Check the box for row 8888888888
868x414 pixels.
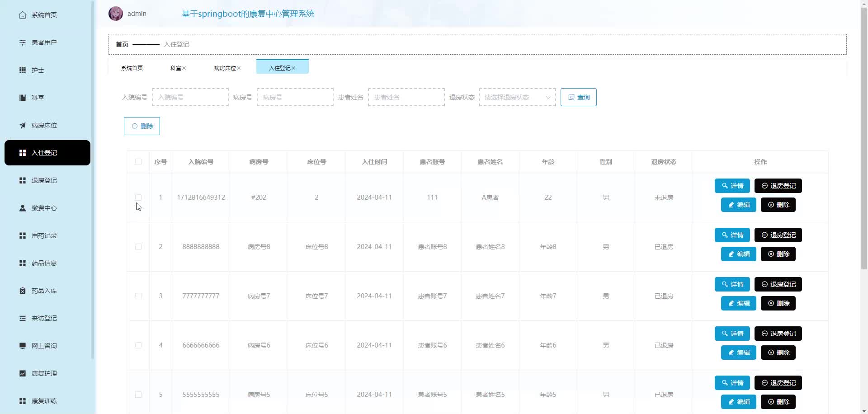(138, 247)
